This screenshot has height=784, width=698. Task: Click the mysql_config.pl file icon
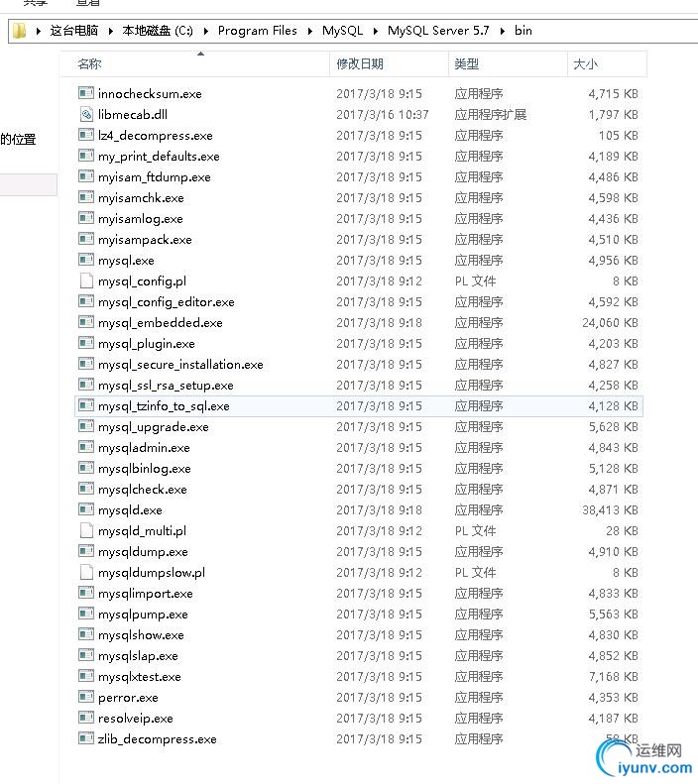pos(86,280)
